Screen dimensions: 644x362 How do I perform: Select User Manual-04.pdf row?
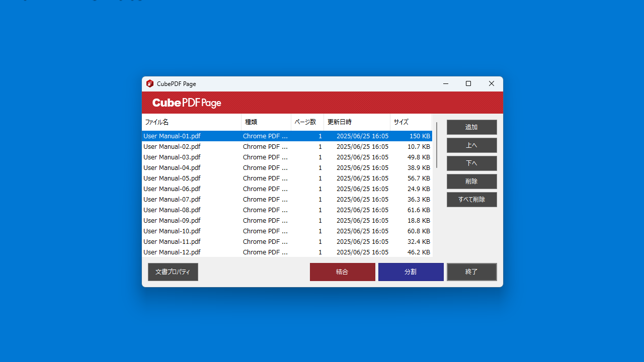(x=287, y=168)
